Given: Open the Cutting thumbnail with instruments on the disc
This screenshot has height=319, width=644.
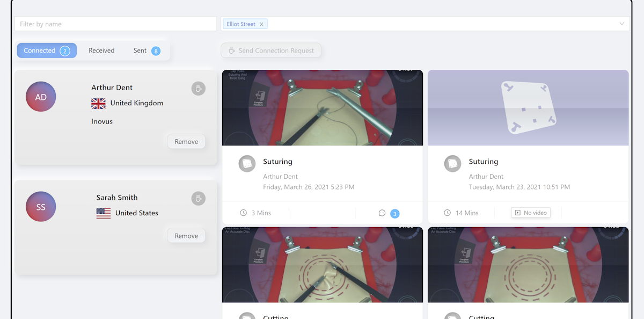Looking at the screenshot, I should pos(323,265).
